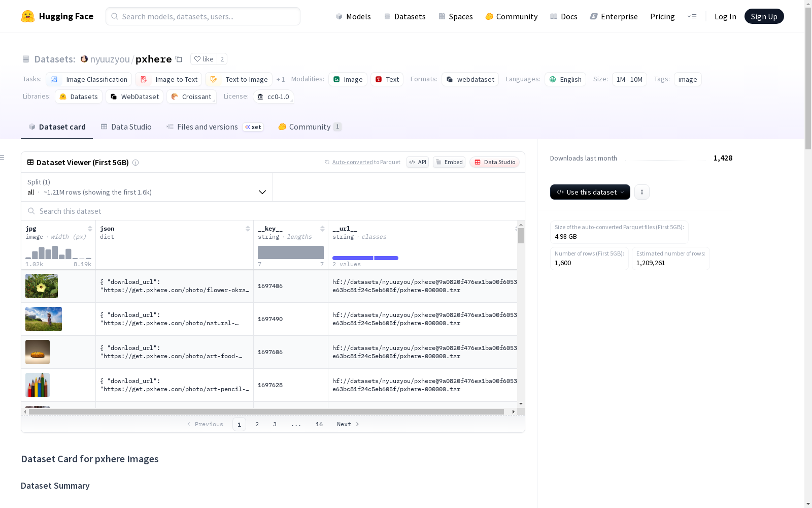This screenshot has height=508, width=812.
Task: Copy the dataset name with the copy icon
Action: [x=179, y=59]
